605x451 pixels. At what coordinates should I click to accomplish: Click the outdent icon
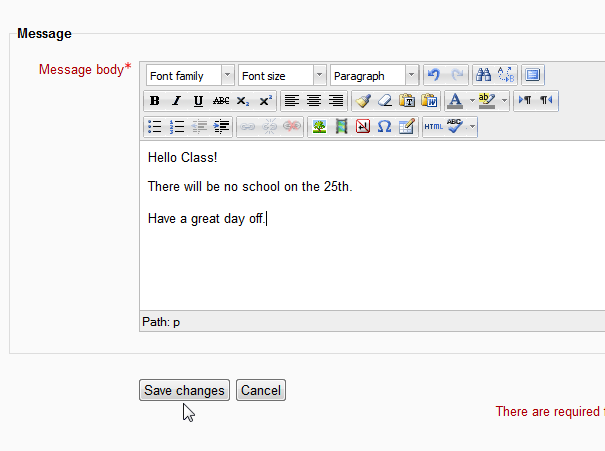(199, 127)
